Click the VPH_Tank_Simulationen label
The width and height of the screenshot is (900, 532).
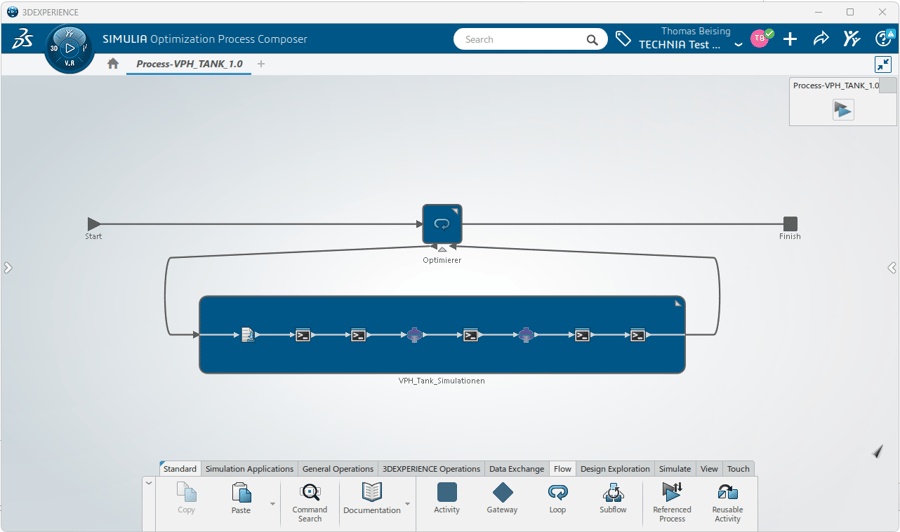coord(441,380)
